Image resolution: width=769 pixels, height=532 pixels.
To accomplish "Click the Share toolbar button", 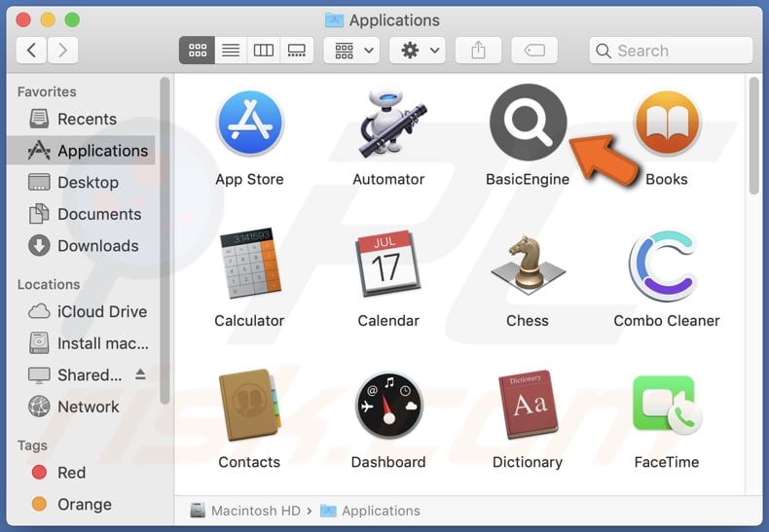I will pos(478,50).
